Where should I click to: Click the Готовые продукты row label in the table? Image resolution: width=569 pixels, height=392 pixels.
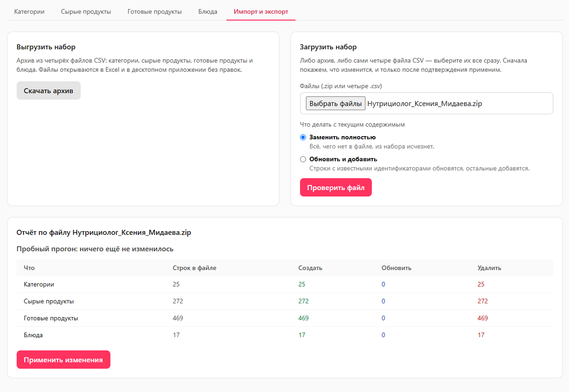point(51,318)
